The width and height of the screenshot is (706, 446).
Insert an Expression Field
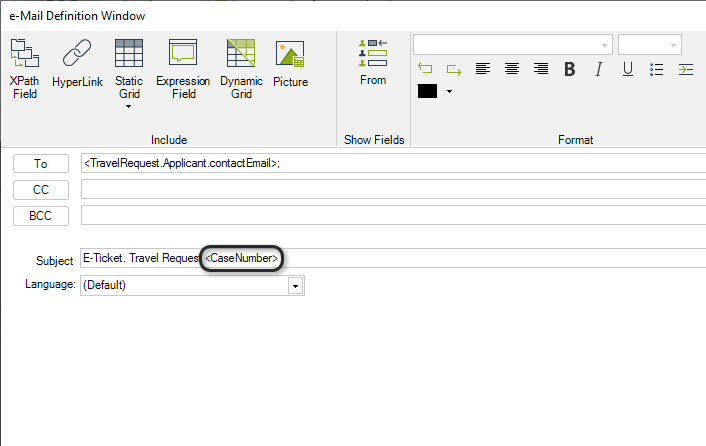click(x=183, y=68)
